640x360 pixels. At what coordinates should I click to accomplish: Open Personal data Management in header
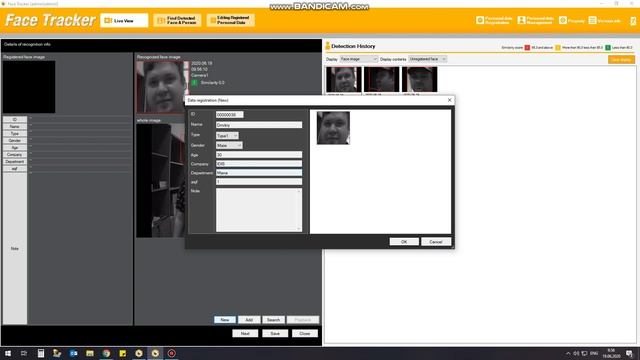coord(536,20)
